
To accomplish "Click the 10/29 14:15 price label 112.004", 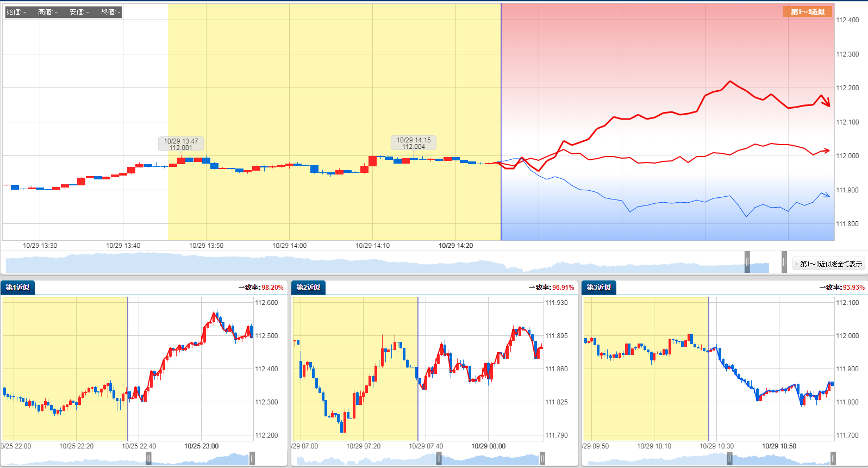I will pos(414,143).
